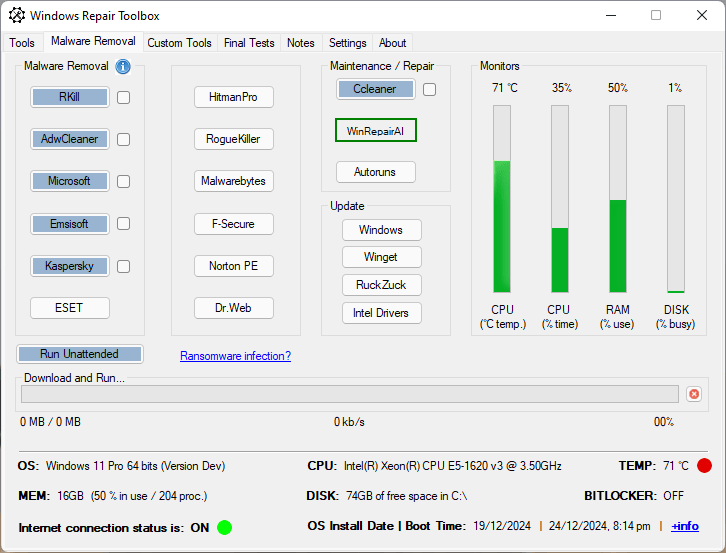Image resolution: width=726 pixels, height=553 pixels.
Task: Click the DISK busy monitor bar
Action: 676,199
